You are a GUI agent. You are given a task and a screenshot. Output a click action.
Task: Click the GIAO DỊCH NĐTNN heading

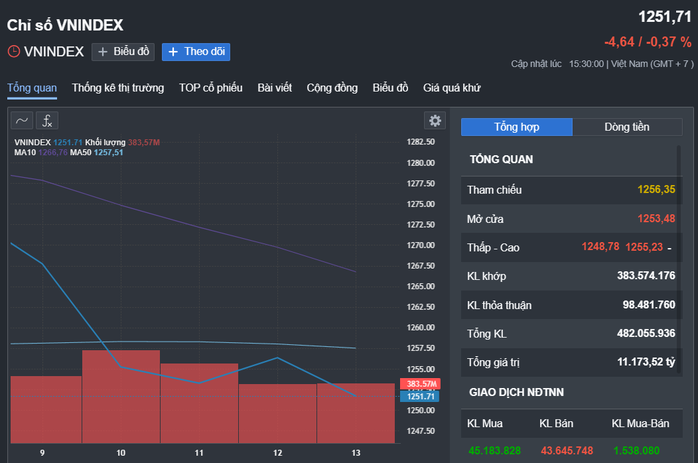(x=516, y=392)
